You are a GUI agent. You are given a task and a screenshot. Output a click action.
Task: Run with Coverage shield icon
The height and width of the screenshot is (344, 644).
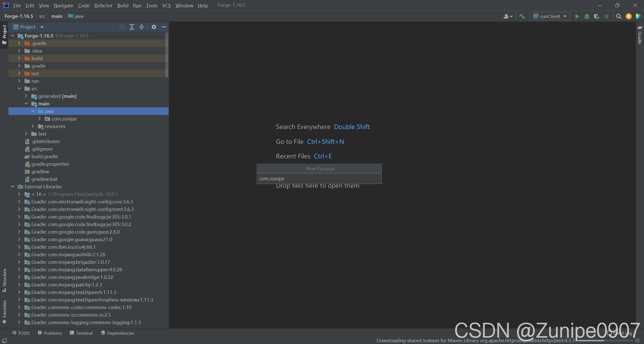[596, 16]
